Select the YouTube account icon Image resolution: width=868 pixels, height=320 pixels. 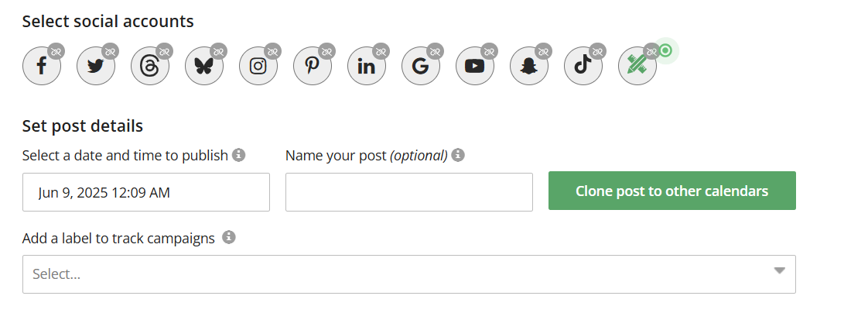[475, 66]
